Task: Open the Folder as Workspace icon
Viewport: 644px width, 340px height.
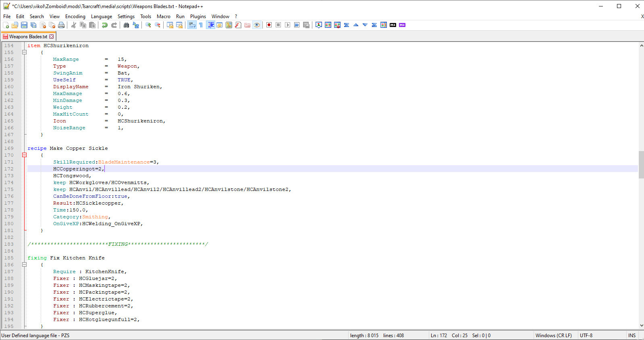Action: pyautogui.click(x=247, y=25)
